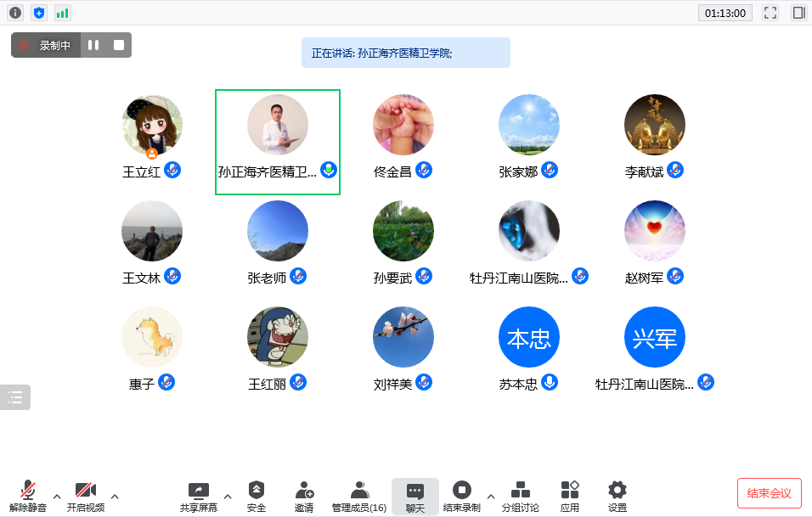Expand audio options arrow beside mute
The image size is (812, 517).
point(57,496)
